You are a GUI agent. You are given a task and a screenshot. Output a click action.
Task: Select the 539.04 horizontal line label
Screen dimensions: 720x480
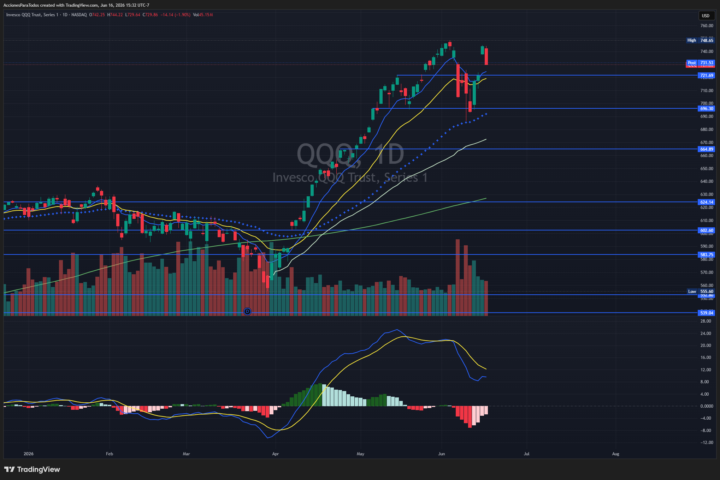click(706, 313)
